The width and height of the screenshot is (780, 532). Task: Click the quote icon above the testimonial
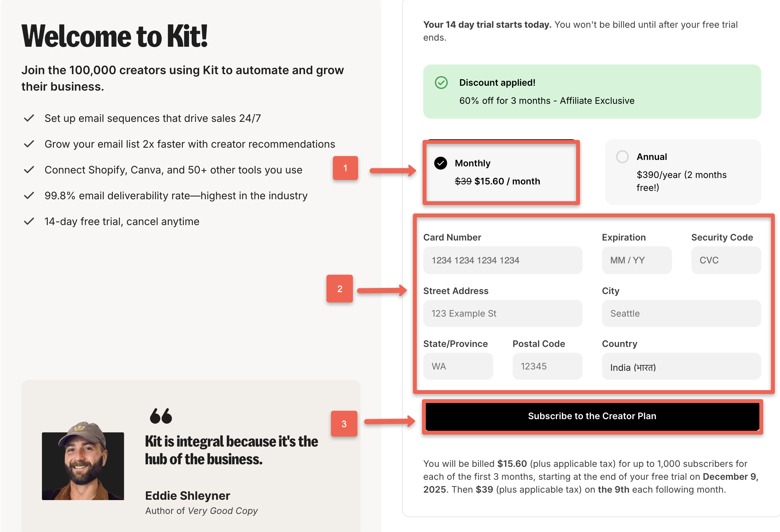click(x=161, y=416)
